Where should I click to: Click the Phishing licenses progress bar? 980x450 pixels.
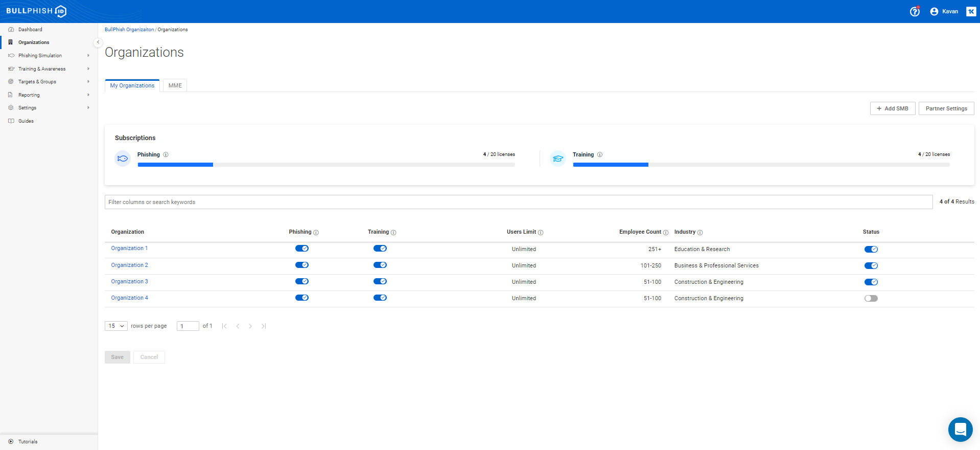point(326,165)
